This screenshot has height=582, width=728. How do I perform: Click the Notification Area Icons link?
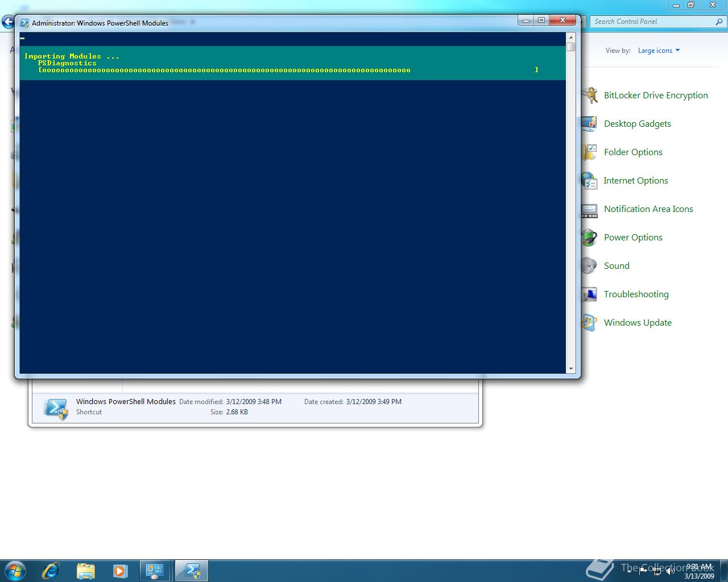(x=648, y=209)
